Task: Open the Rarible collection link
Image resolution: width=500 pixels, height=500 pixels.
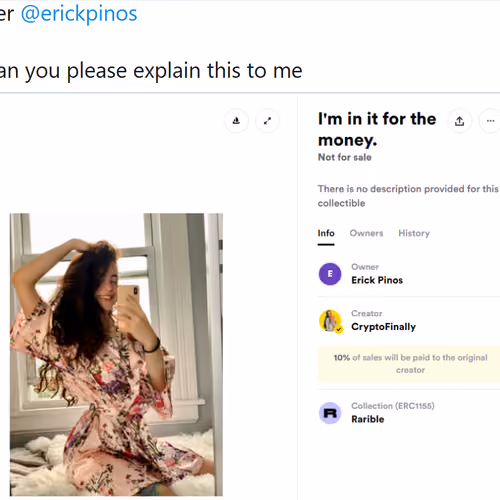Action: (x=368, y=419)
